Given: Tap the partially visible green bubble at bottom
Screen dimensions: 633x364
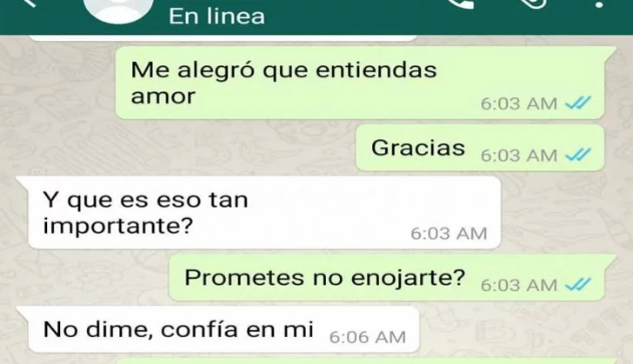Looking at the screenshot, I should click(365, 361).
